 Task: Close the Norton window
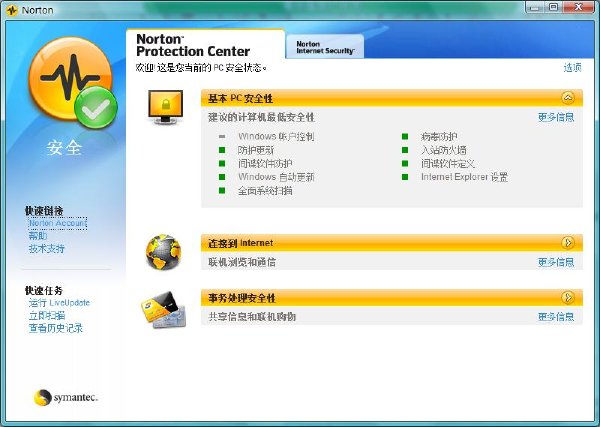(x=578, y=7)
